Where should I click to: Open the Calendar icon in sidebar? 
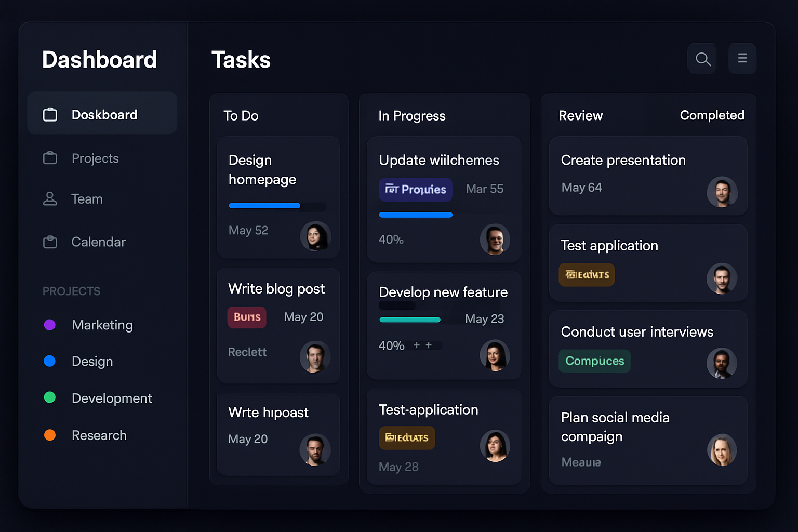[x=50, y=242]
